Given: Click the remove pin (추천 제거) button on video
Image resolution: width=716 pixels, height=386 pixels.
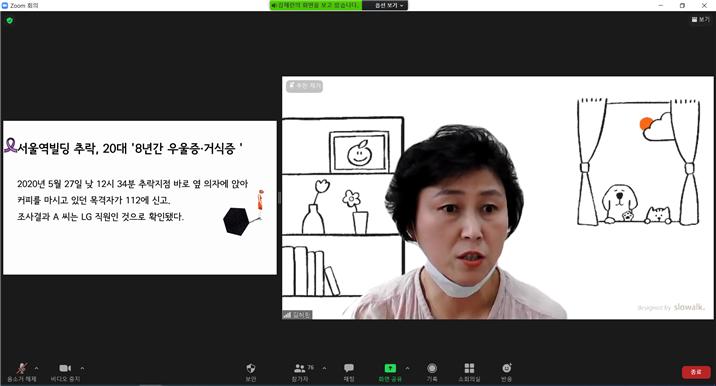Looking at the screenshot, I should [305, 85].
